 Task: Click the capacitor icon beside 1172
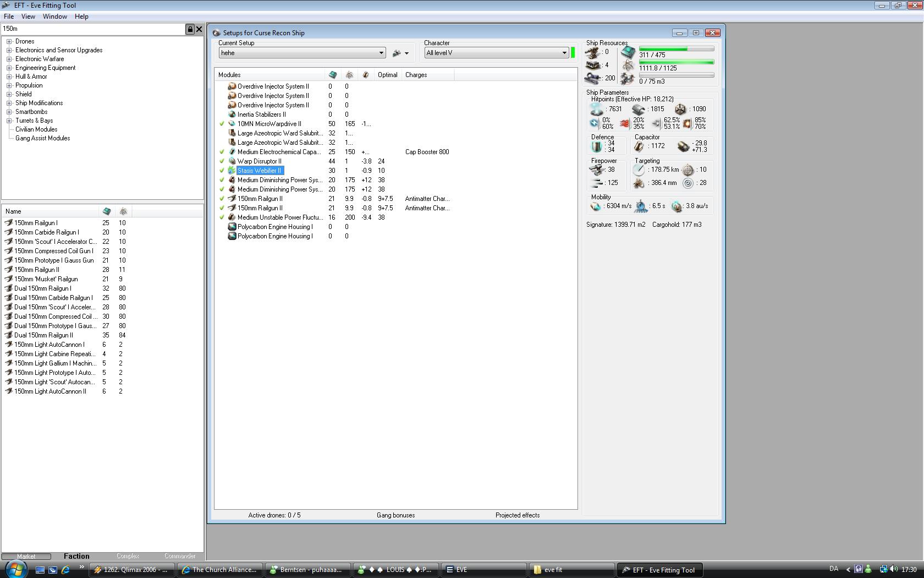639,146
